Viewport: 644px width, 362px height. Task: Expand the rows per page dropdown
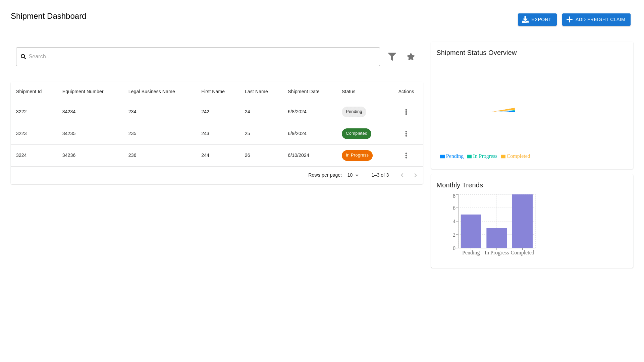coord(353,175)
